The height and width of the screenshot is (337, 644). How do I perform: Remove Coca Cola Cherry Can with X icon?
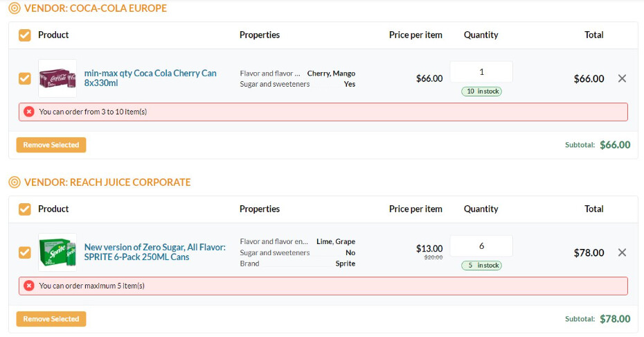tap(622, 78)
